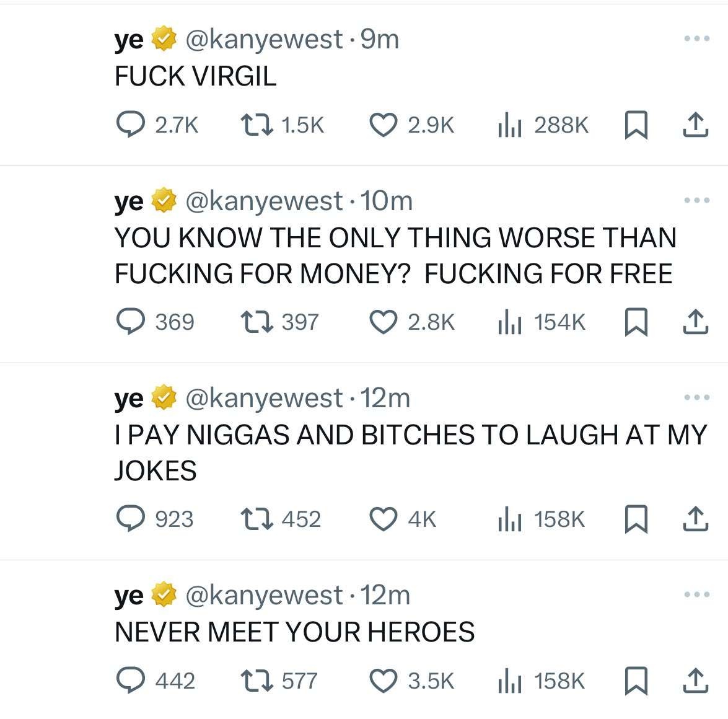The image size is (728, 719).
Task: Open more options on the 10m tweet
Action: (697, 200)
